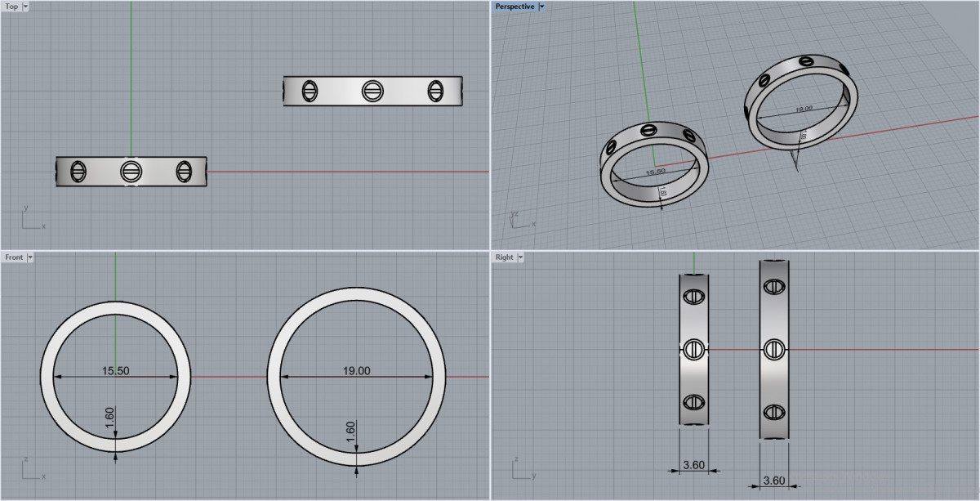Click the Perspective viewport title label
Image resolution: width=980 pixels, height=501 pixels.
[514, 7]
